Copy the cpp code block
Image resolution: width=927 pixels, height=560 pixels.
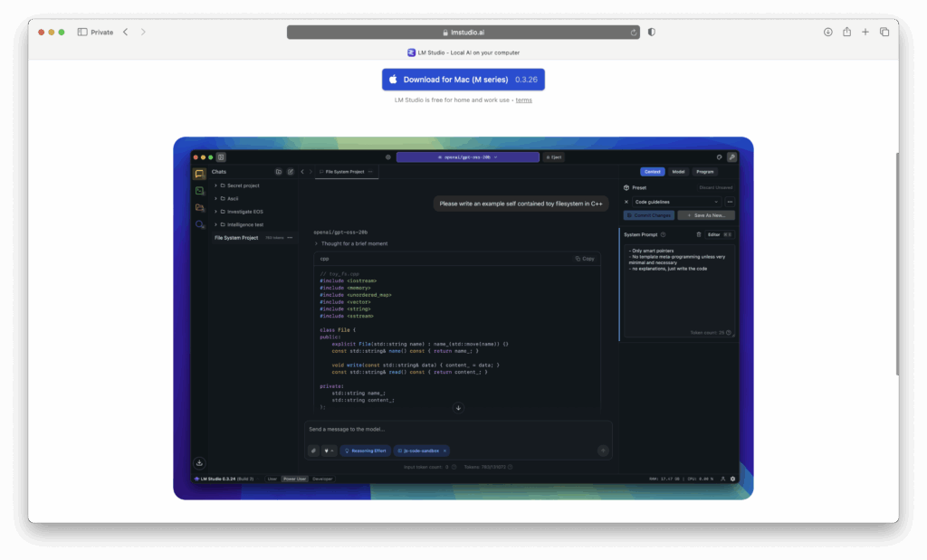[586, 259]
